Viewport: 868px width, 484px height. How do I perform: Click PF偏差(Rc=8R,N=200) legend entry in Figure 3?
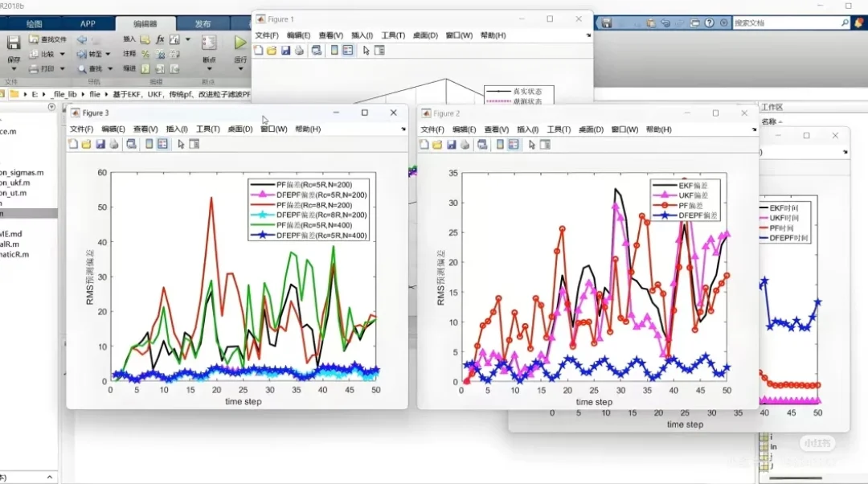point(301,205)
